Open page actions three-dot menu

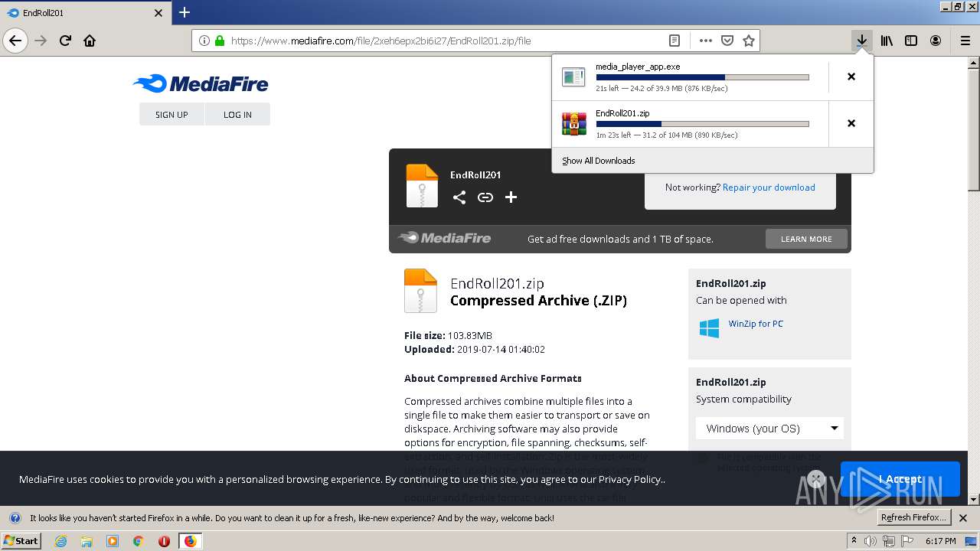(706, 41)
